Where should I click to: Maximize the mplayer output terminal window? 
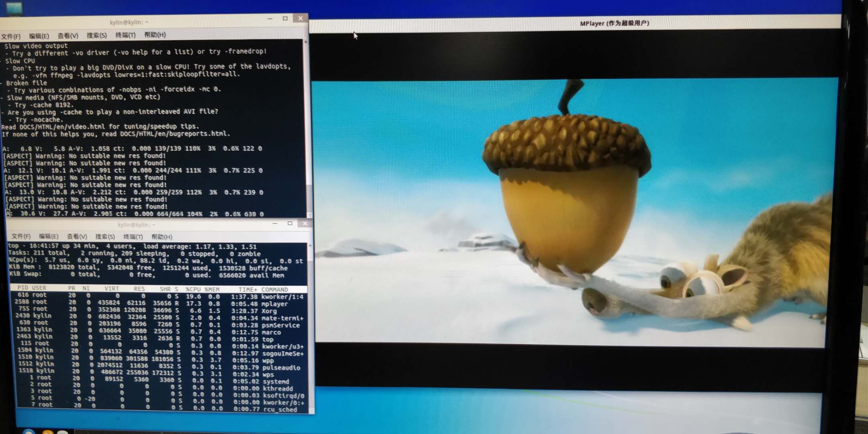[x=285, y=18]
